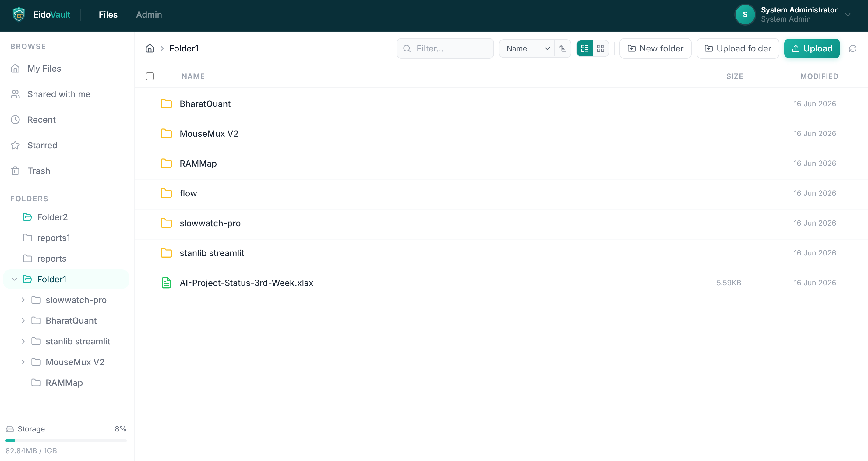This screenshot has width=868, height=461.
Task: Click the flow folder icon
Action: coord(166,193)
